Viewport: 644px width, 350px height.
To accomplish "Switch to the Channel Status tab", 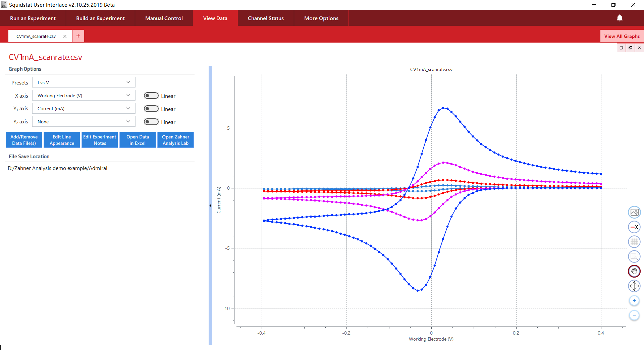I will coord(266,18).
